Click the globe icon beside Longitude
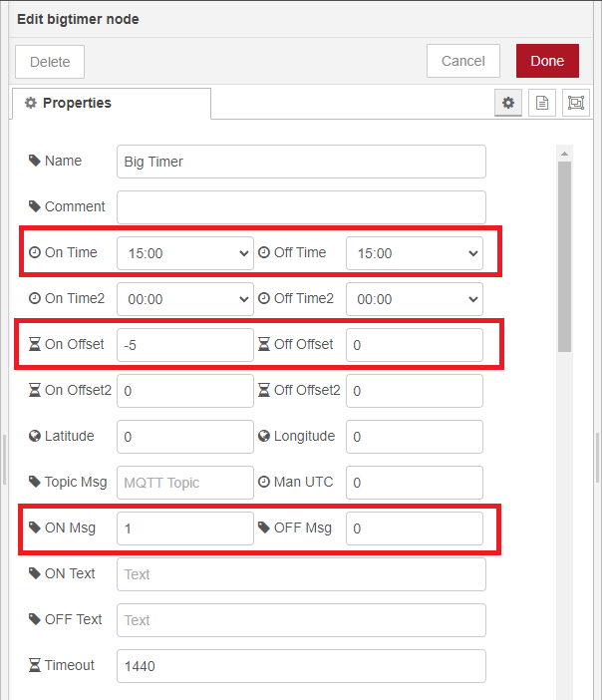The height and width of the screenshot is (700, 602). [x=264, y=436]
